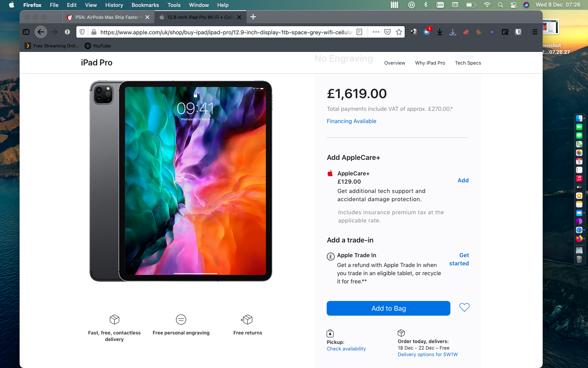This screenshot has height=368, width=588.
Task: Click Bitwarden shield extension icon
Action: (518, 32)
